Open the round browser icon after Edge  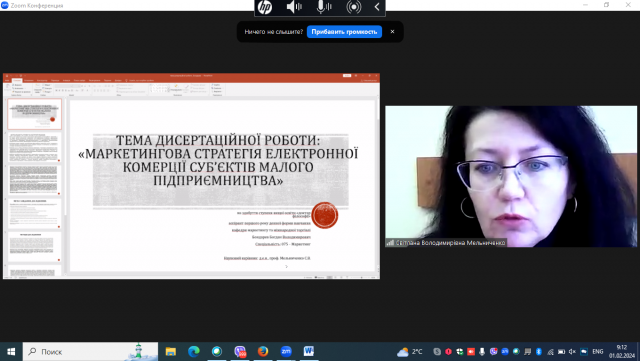pyautogui.click(x=217, y=352)
